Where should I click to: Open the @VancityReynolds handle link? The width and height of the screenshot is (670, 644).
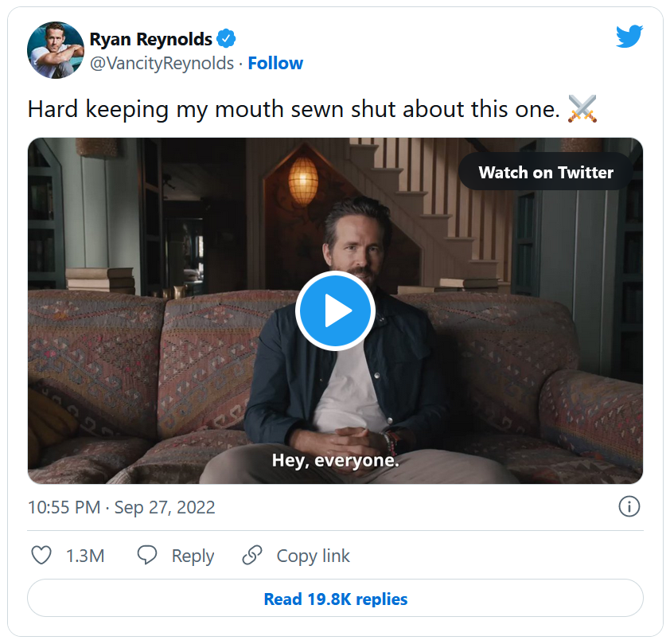click(162, 63)
